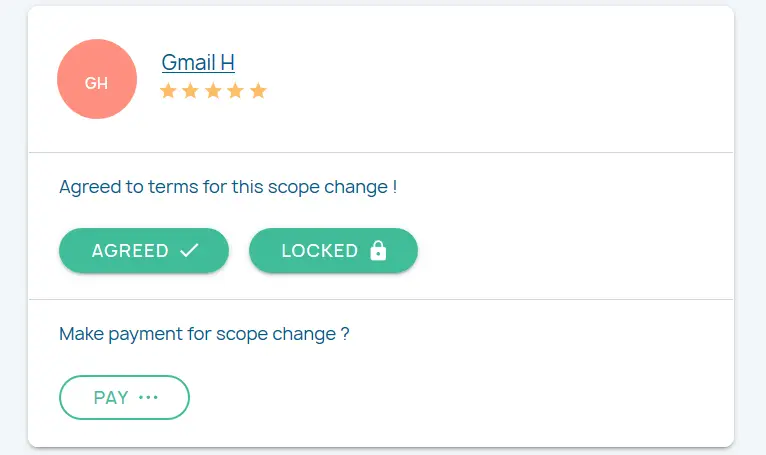Click the word PAY on the button
Image resolution: width=766 pixels, height=455 pixels.
(111, 398)
